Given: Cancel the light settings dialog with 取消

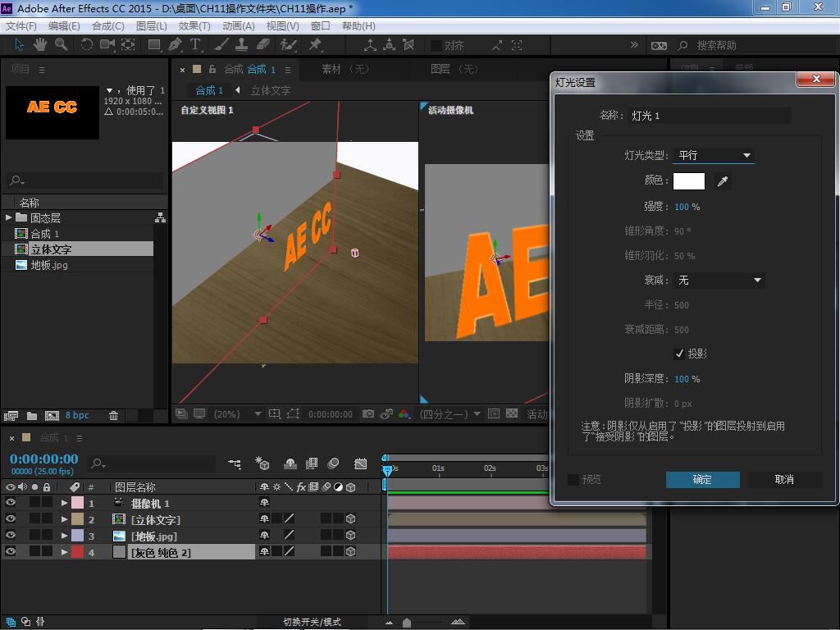Looking at the screenshot, I should click(784, 479).
